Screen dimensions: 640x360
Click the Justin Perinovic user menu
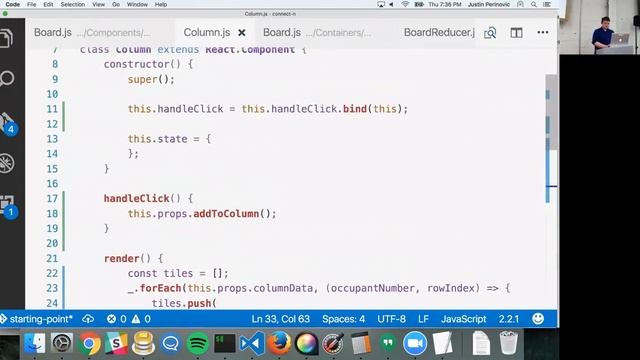click(x=489, y=4)
